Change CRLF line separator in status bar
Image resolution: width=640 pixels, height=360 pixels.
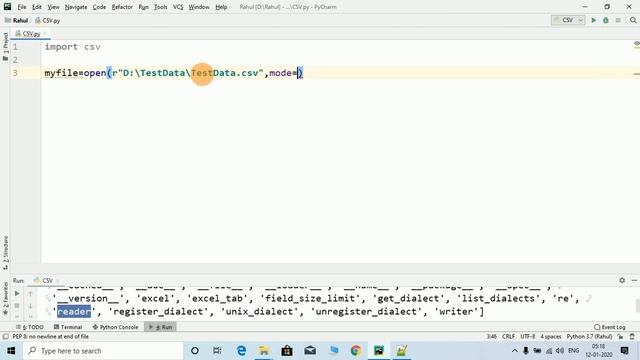[x=509, y=337]
